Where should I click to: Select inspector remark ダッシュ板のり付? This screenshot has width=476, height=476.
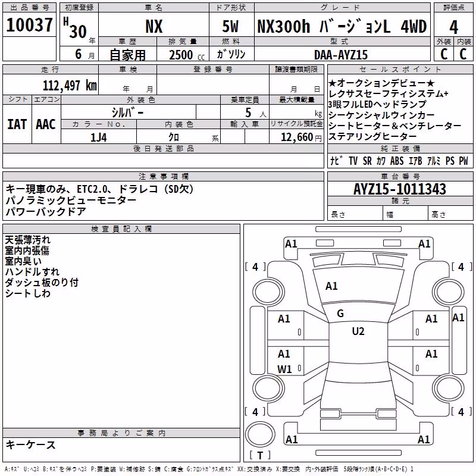pos(42,282)
